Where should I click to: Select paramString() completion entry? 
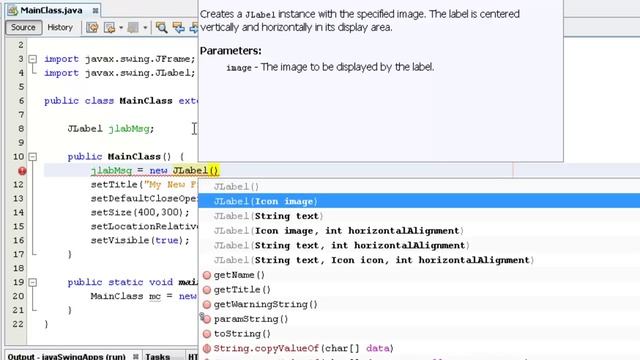click(x=419, y=319)
